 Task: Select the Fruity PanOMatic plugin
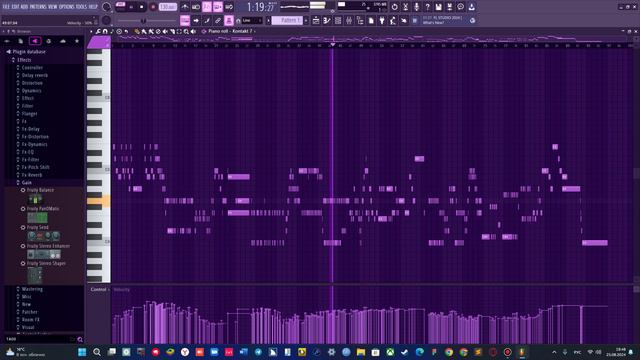tap(42, 209)
